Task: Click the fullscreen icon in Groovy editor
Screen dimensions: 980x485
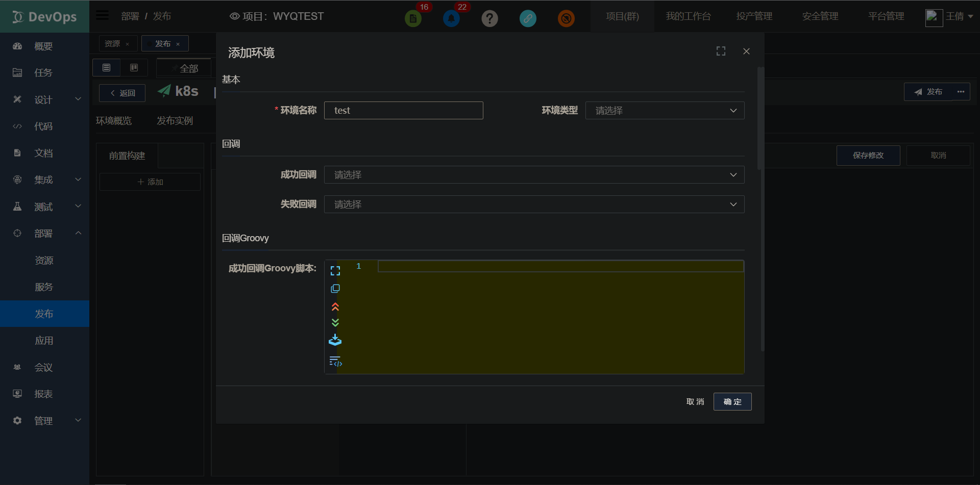Action: 335,271
